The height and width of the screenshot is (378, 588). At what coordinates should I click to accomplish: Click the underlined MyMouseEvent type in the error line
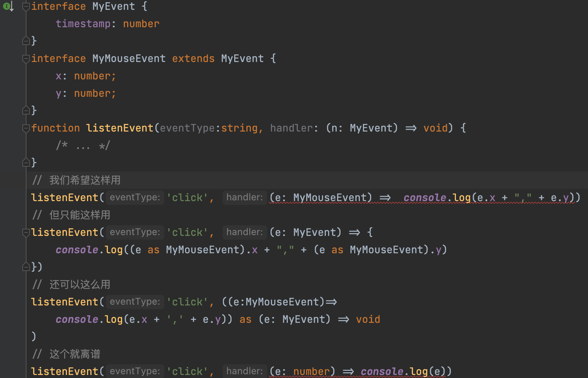[330, 198]
